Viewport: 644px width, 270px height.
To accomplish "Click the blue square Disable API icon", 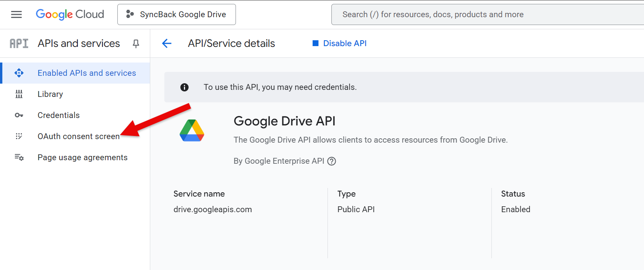I will tap(315, 43).
